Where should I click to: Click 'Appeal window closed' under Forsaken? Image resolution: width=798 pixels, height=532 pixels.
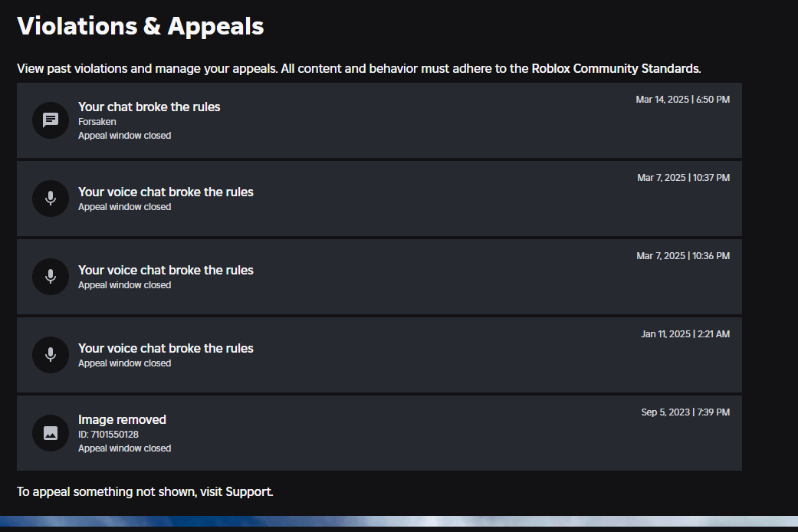coord(125,136)
